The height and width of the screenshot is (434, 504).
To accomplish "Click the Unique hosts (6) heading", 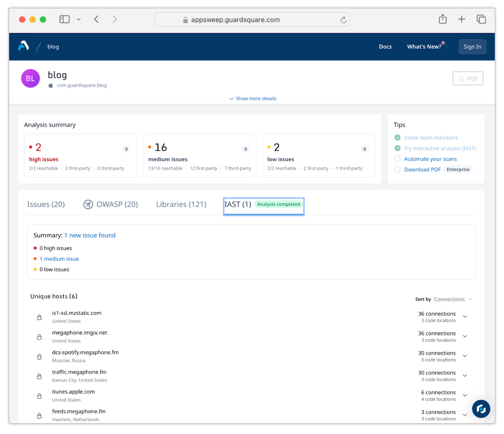I will coord(54,296).
